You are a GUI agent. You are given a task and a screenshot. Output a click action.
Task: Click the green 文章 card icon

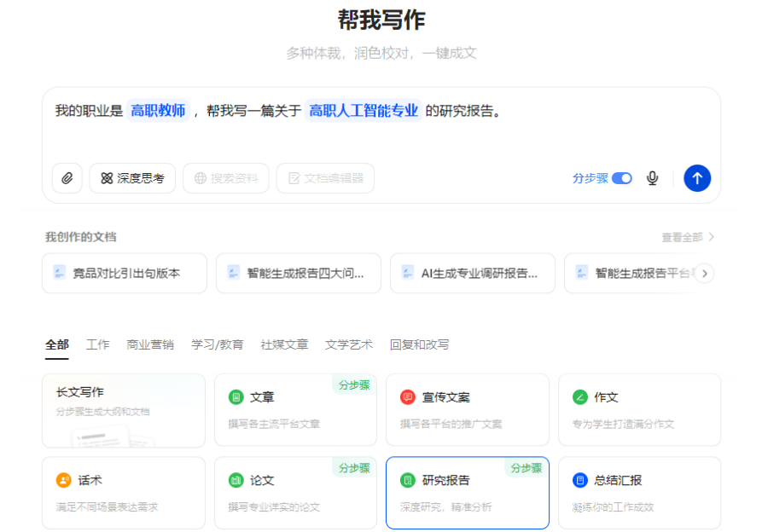(x=236, y=397)
